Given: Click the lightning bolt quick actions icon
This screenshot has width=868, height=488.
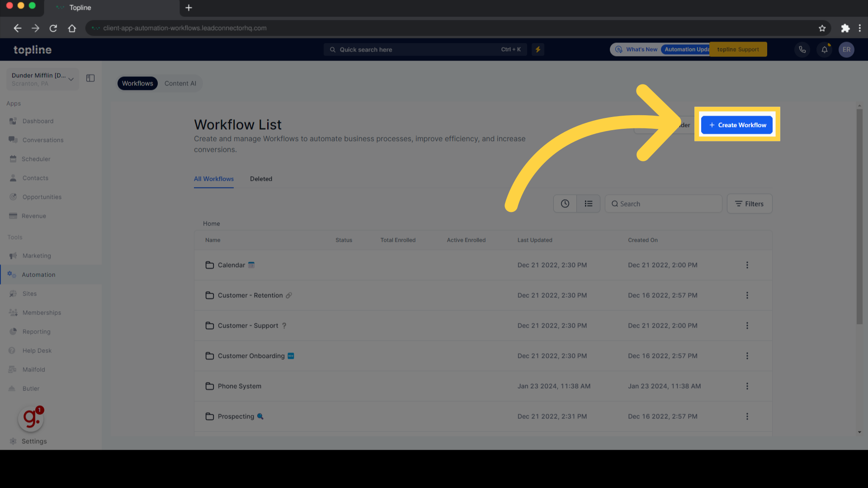Looking at the screenshot, I should (538, 50).
